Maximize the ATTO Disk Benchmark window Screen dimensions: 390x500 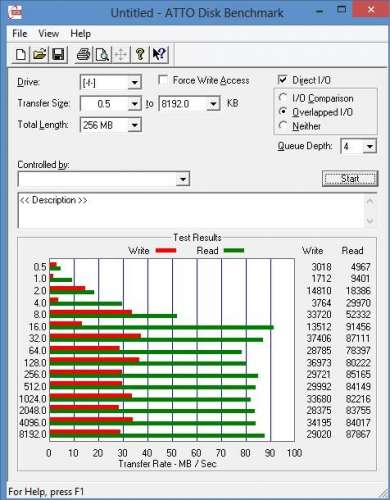(x=341, y=10)
